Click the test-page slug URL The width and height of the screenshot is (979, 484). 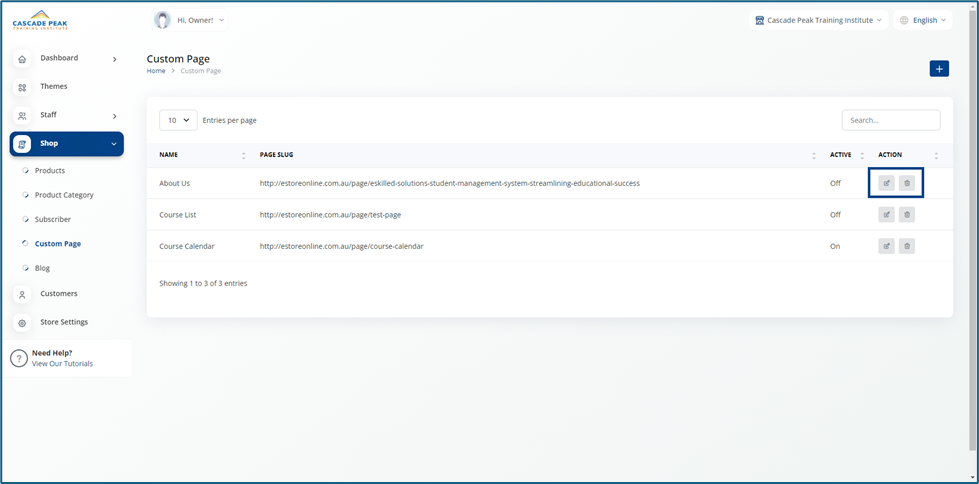(x=330, y=215)
